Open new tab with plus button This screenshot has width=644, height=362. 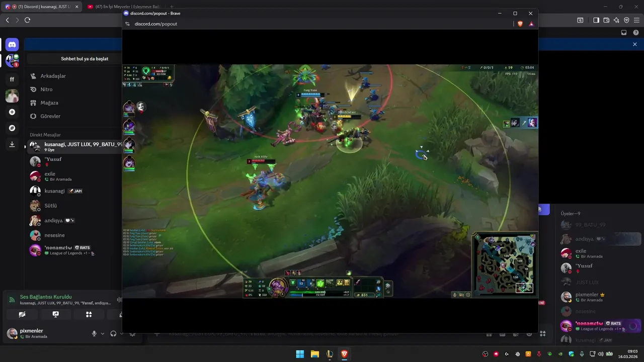172,7
